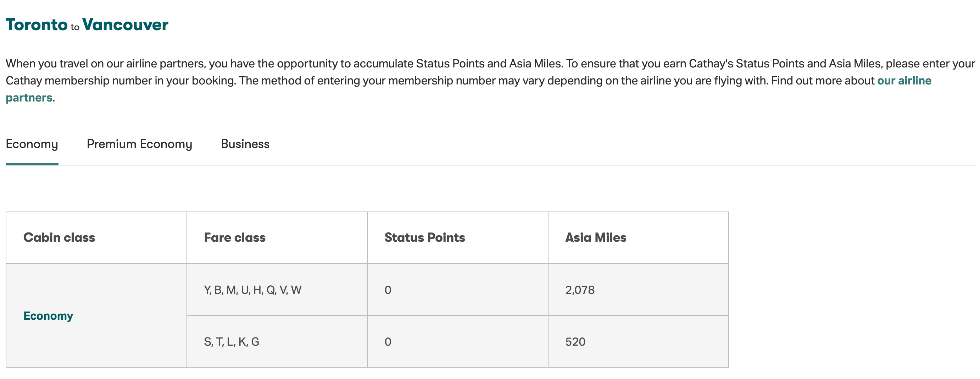Click the first Status Points zero value
The image size is (980, 379).
[386, 290]
